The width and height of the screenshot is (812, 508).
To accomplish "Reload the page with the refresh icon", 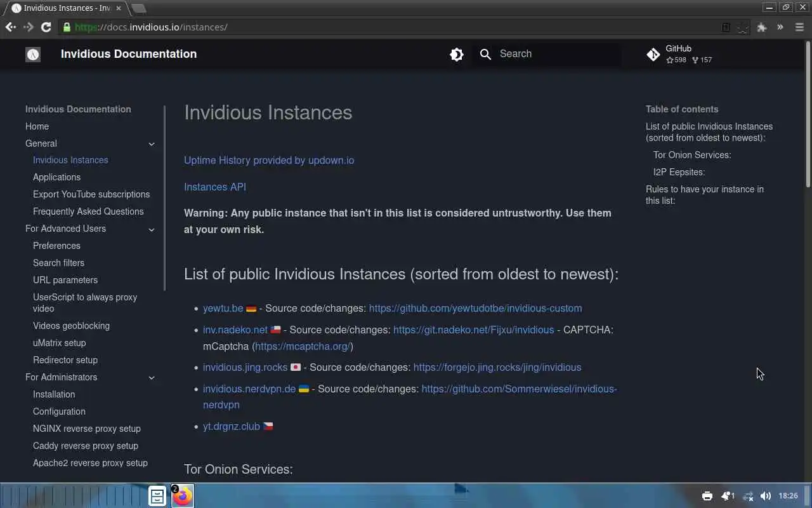I will click(x=46, y=27).
